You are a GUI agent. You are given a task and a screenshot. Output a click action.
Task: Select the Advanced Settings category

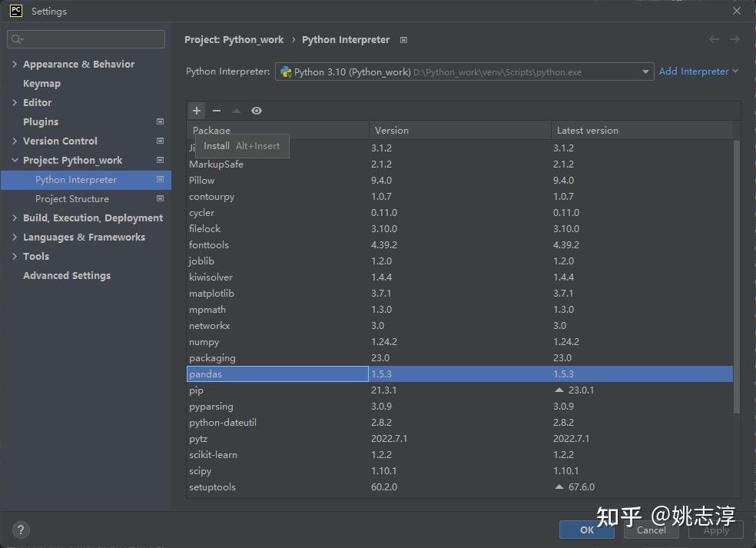pyautogui.click(x=67, y=275)
